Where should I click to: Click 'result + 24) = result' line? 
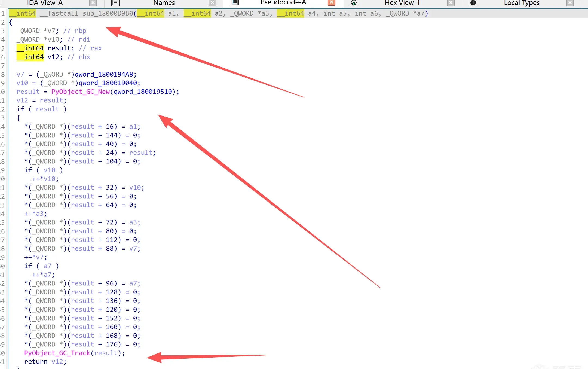pos(90,153)
